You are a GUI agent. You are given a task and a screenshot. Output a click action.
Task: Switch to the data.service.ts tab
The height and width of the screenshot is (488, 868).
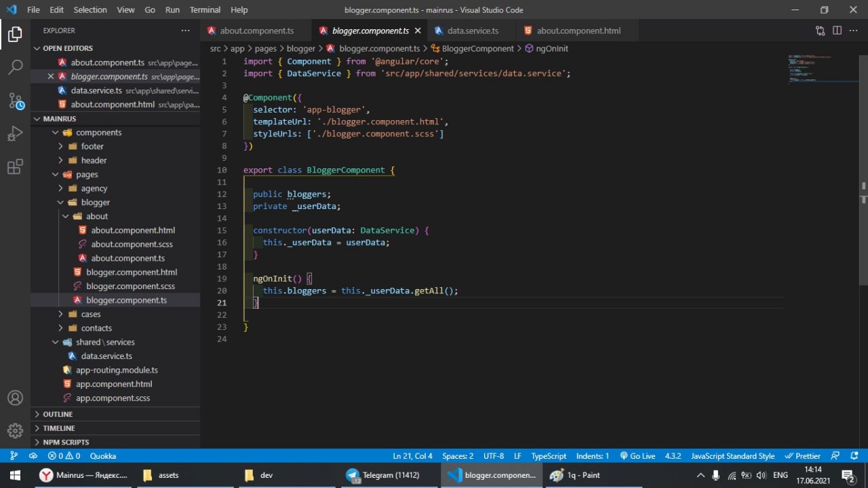[473, 31]
